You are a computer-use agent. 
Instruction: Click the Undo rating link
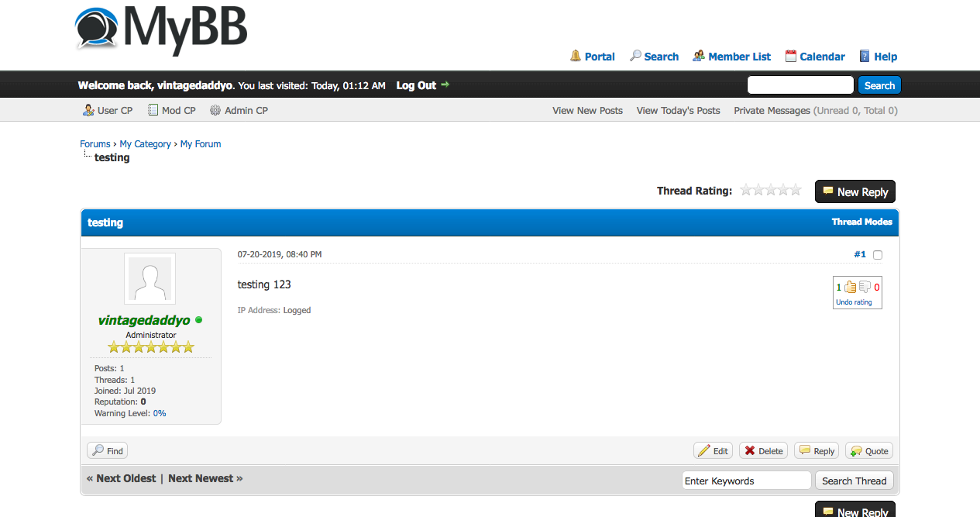coord(854,302)
